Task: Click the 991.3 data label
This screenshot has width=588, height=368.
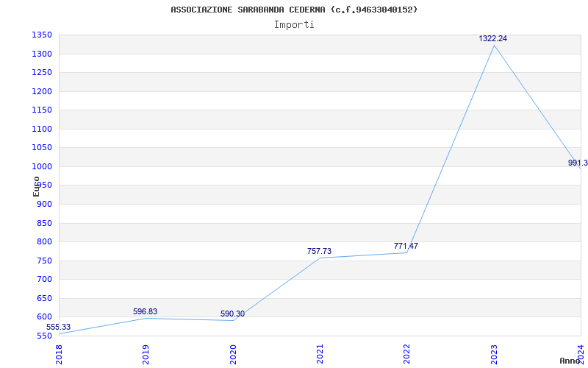Action: [578, 163]
